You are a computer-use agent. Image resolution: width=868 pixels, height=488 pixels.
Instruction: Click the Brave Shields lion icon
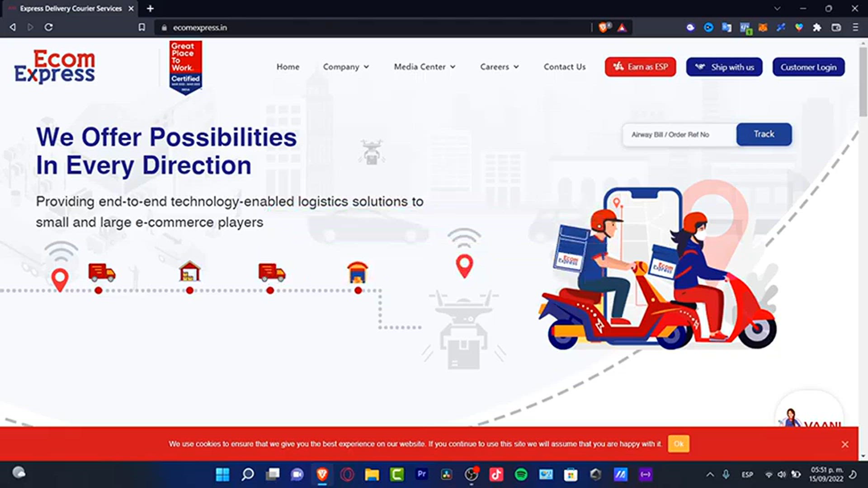coord(604,28)
